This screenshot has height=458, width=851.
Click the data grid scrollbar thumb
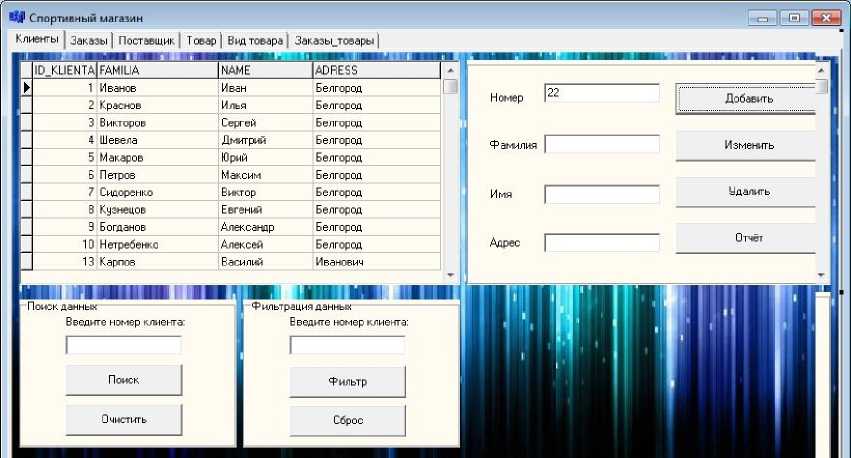click(x=450, y=87)
